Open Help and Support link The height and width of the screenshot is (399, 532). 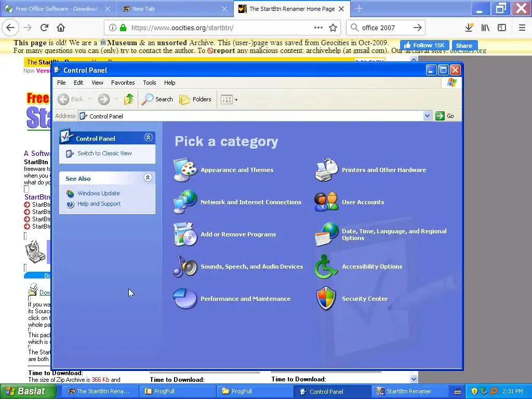[99, 204]
